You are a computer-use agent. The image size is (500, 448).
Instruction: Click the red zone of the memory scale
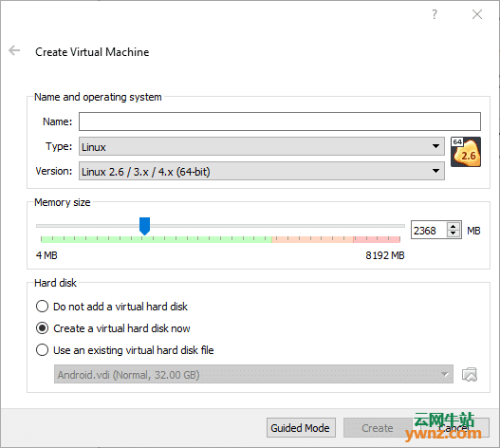[x=377, y=239]
